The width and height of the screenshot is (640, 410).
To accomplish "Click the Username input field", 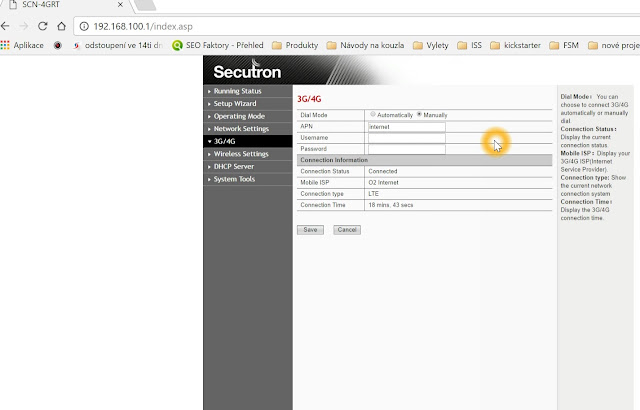I will [x=407, y=138].
